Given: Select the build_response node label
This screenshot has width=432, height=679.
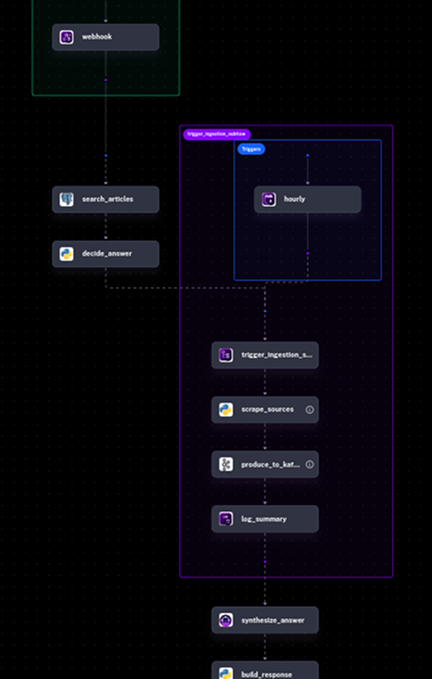Looking at the screenshot, I should 267,674.
